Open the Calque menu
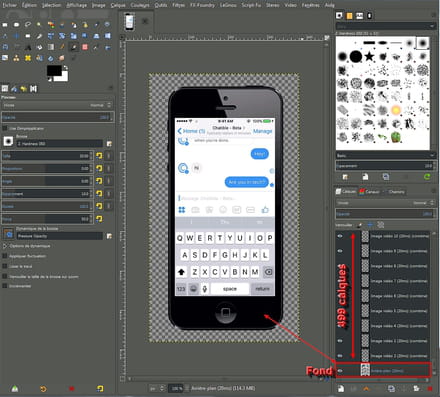This screenshot has height=397, width=440. [x=118, y=5]
